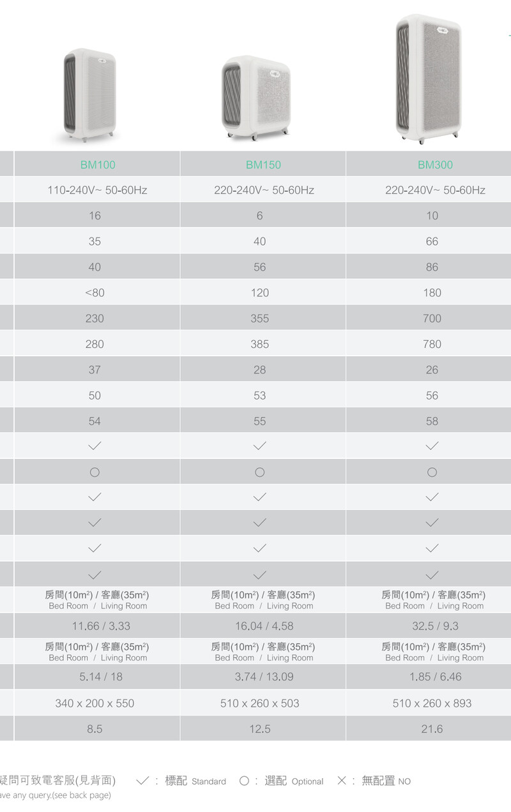
Task: Open the BM100 air purifier product image
Action: (x=89, y=94)
